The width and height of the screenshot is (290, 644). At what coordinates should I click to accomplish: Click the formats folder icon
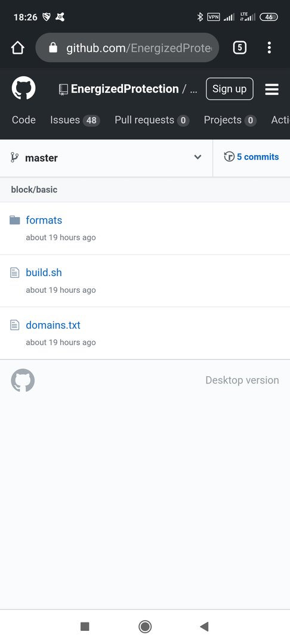pos(15,220)
